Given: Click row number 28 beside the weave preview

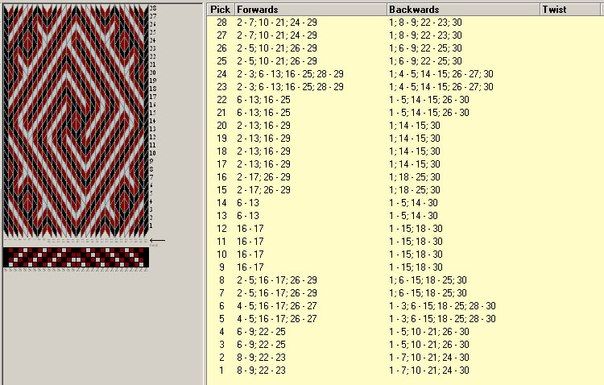Looking at the screenshot, I should [x=153, y=8].
